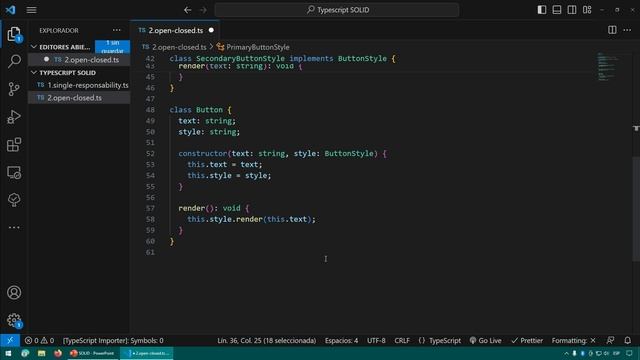This screenshot has height=360, width=640.
Task: Click the Go Live status bar button
Action: (x=485, y=340)
